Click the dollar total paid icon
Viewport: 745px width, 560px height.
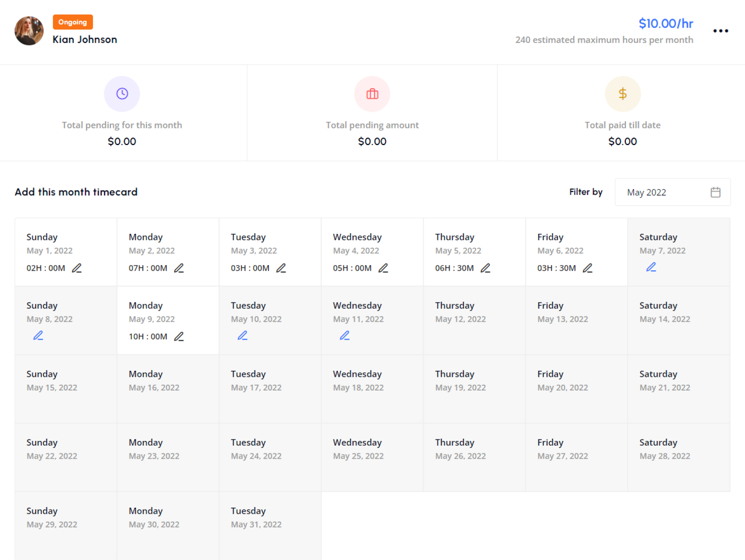click(622, 94)
